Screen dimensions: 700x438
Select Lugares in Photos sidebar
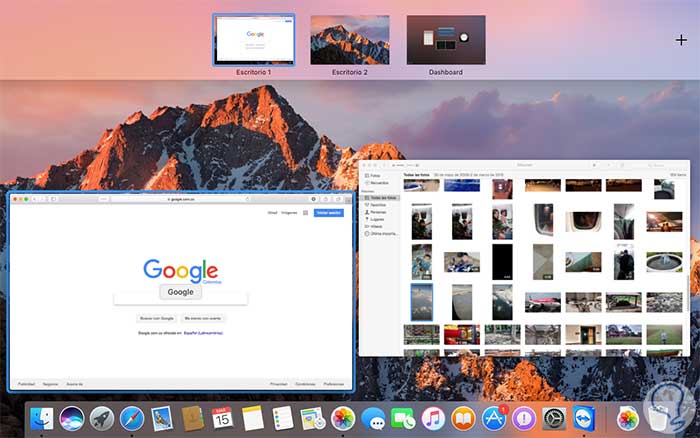click(x=377, y=219)
